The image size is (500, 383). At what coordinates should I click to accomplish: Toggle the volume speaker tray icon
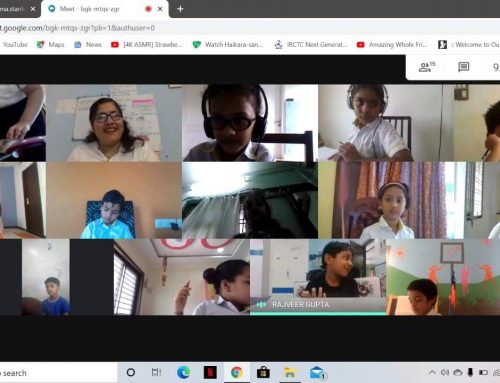point(445,372)
